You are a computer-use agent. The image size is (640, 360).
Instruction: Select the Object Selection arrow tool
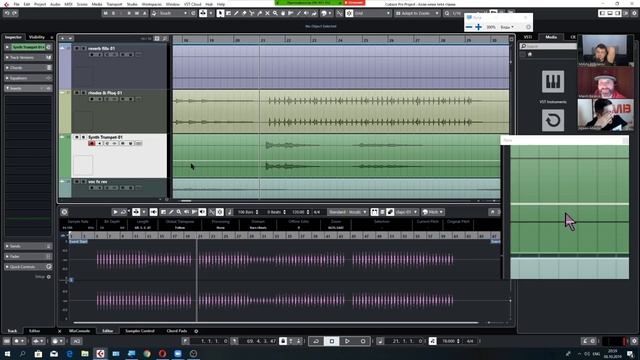[220, 13]
